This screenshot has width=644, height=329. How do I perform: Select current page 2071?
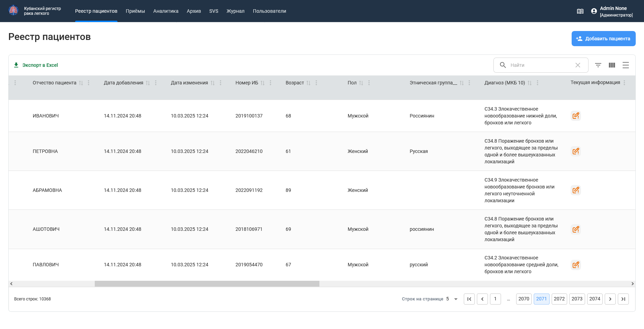(x=542, y=299)
